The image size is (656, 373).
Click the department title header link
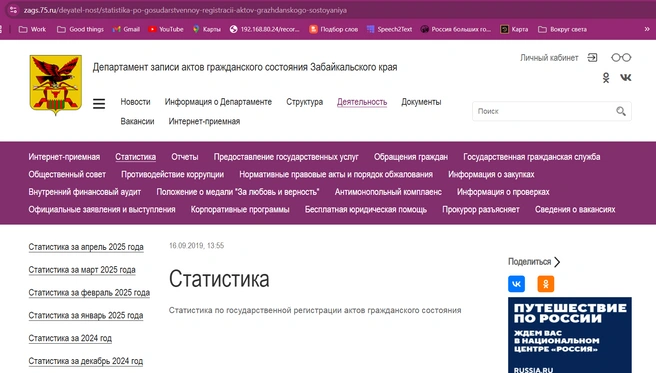(245, 67)
